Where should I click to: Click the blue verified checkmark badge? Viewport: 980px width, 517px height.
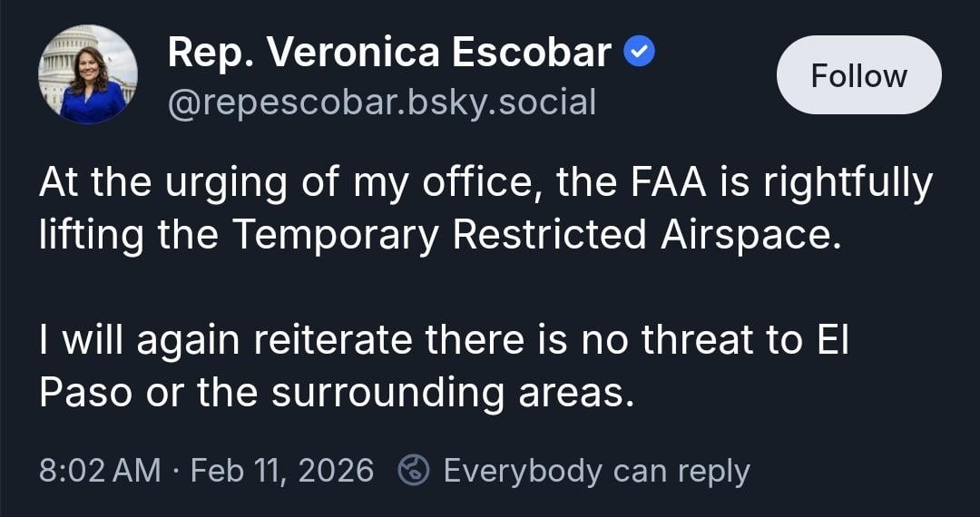pyautogui.click(x=641, y=54)
